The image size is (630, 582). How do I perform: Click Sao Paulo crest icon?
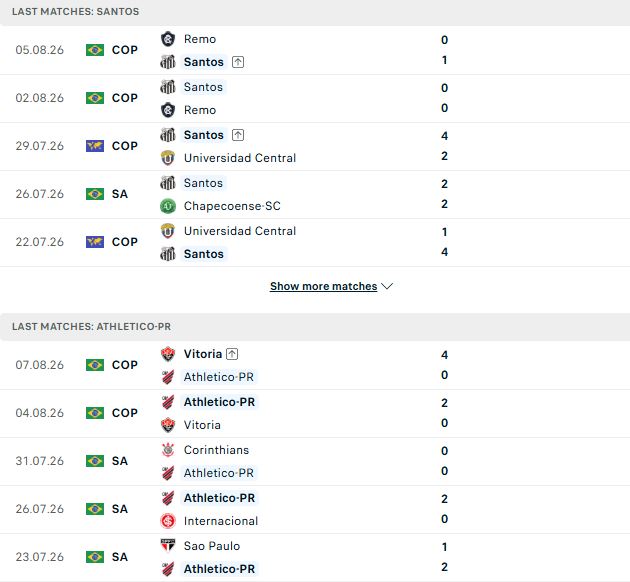coord(168,546)
